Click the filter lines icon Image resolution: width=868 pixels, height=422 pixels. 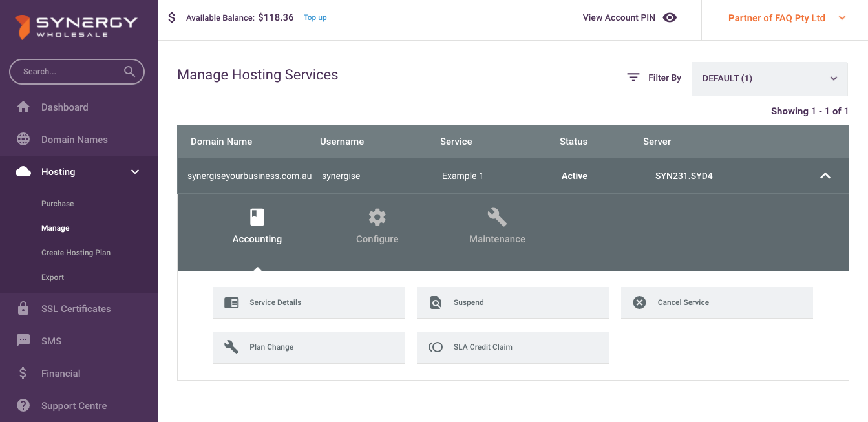pos(633,78)
